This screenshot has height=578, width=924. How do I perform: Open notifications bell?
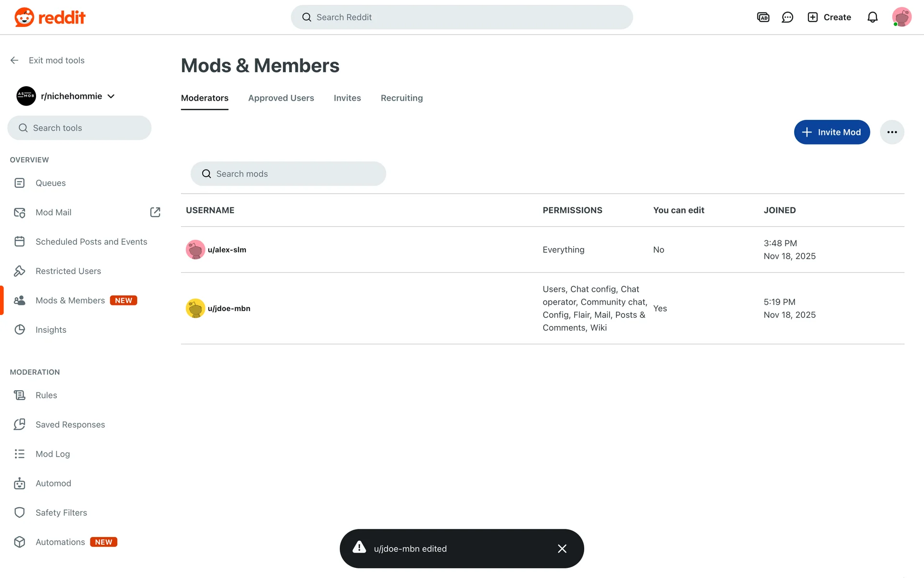[x=873, y=17]
